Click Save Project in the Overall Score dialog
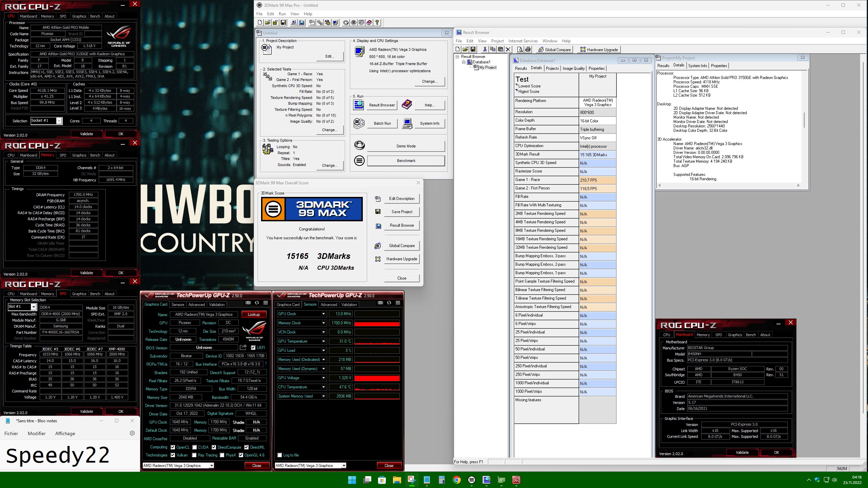This screenshot has width=868, height=488. point(402,212)
